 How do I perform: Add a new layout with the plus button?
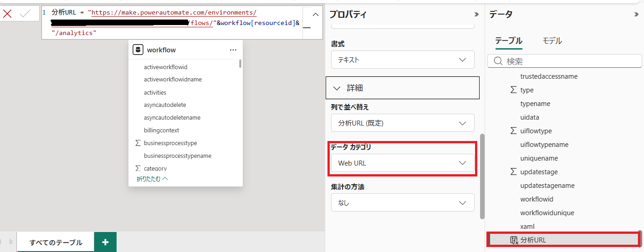pyautogui.click(x=105, y=242)
